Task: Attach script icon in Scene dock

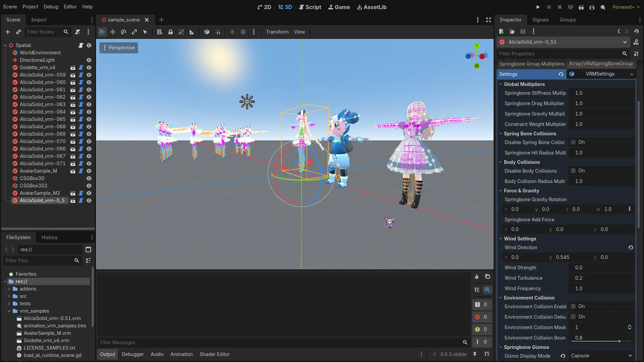Action: [78, 32]
